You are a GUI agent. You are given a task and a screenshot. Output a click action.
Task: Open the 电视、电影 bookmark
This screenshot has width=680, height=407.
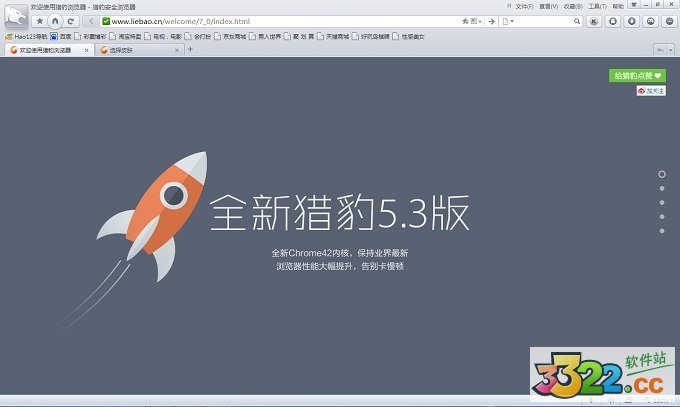(163, 36)
